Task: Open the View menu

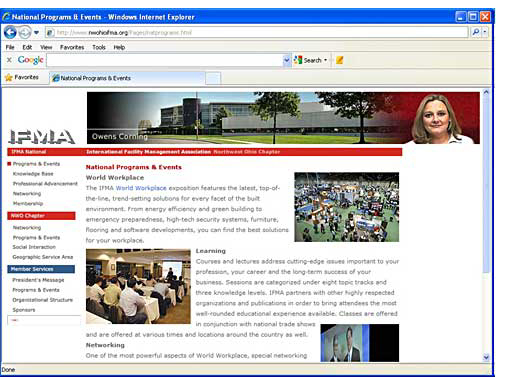Action: point(46,47)
